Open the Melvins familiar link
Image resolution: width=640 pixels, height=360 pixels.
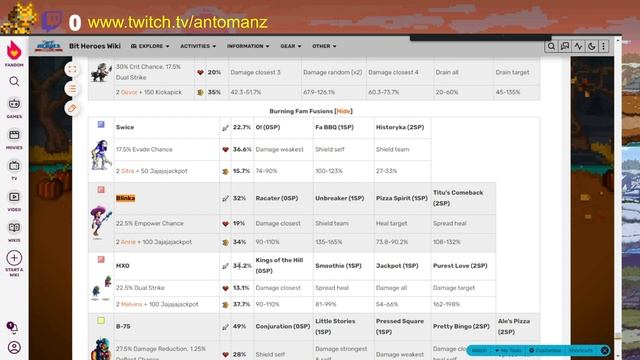coord(131,304)
